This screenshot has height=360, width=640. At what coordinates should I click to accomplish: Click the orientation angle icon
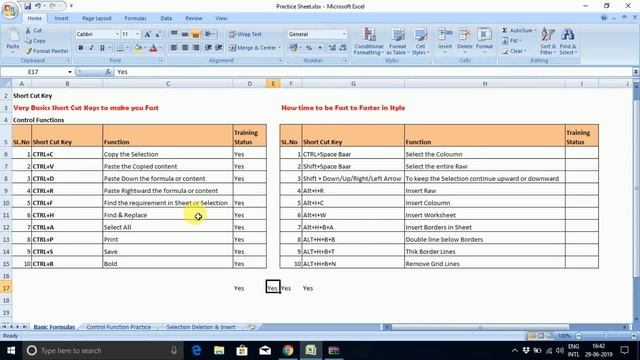point(208,34)
